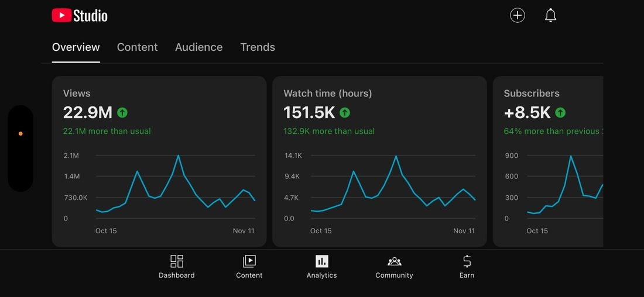Tap the Subscribers card title
Viewport: 644px width, 297px height.
(x=532, y=94)
